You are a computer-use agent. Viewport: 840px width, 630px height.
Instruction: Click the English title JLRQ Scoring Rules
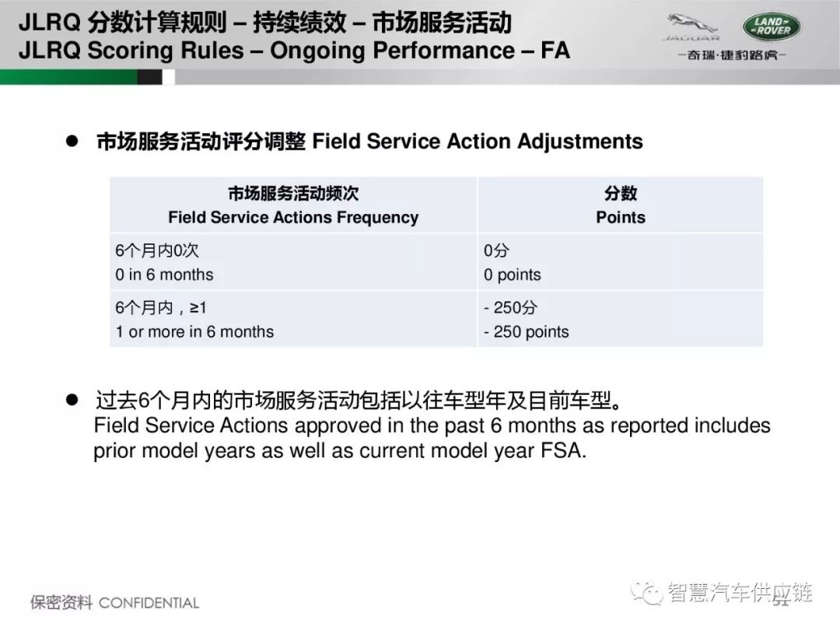click(294, 51)
